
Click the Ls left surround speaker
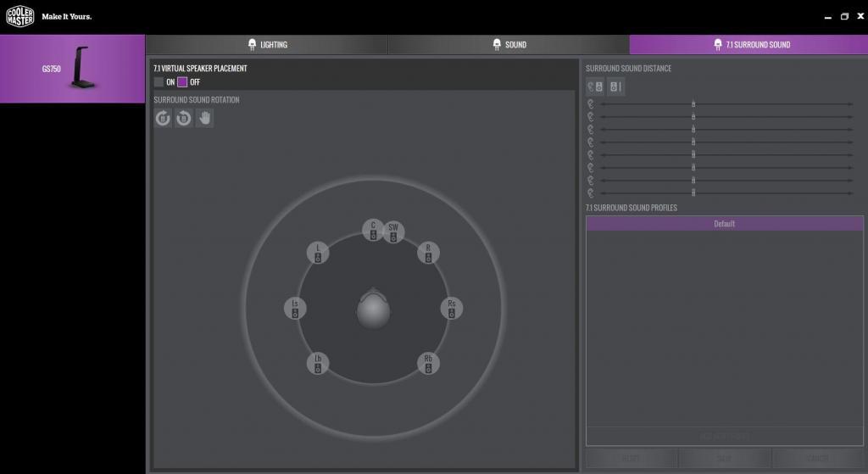(x=295, y=308)
